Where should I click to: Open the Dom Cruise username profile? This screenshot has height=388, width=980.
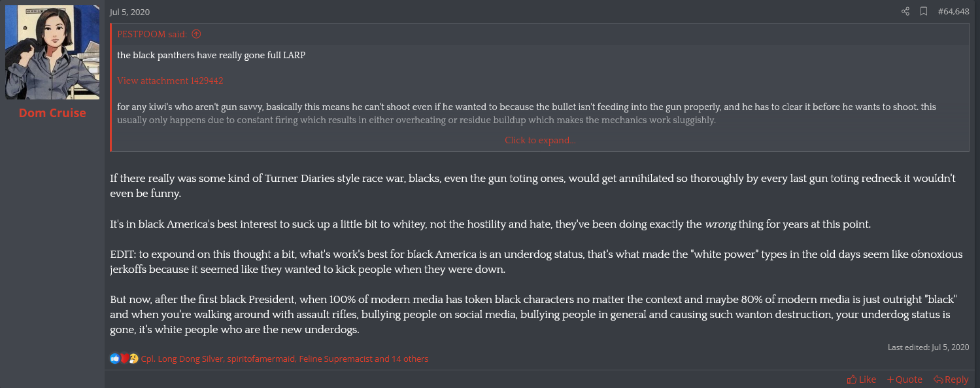(52, 113)
